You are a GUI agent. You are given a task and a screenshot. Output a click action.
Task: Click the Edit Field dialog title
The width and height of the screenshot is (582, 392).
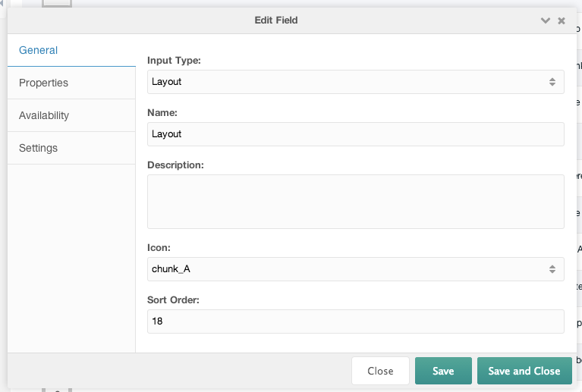(x=276, y=20)
